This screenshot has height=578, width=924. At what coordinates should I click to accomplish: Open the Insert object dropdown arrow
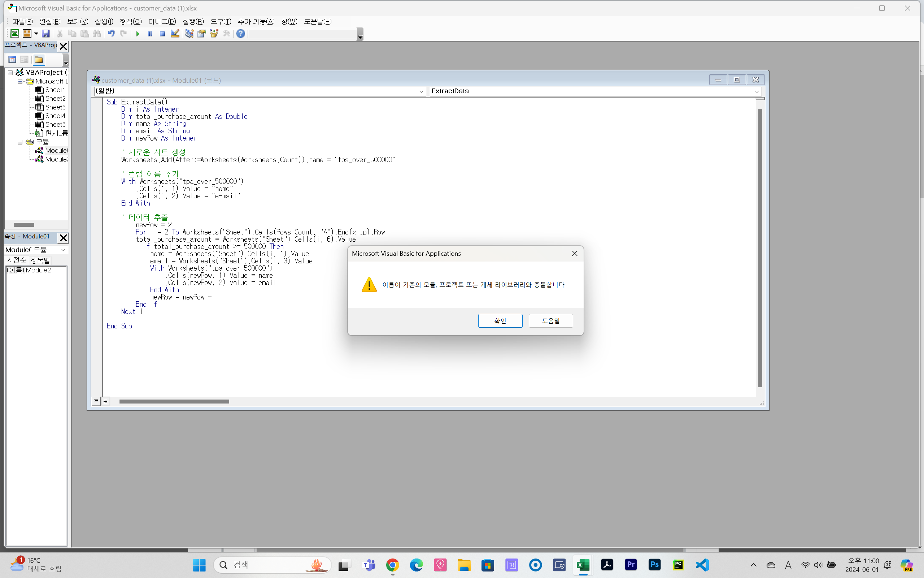[x=36, y=34]
